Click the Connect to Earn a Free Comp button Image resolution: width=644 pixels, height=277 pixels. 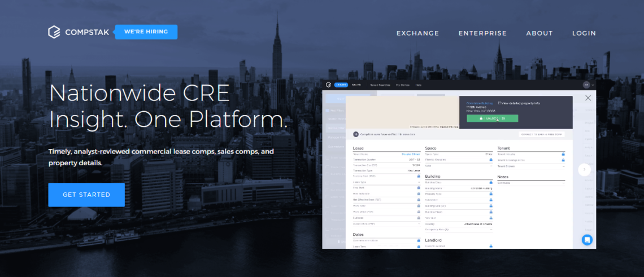[x=542, y=134]
